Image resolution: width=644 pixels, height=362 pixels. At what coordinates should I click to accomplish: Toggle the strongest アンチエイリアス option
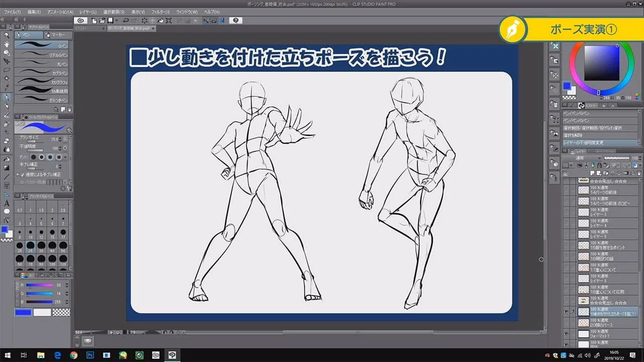click(59, 157)
